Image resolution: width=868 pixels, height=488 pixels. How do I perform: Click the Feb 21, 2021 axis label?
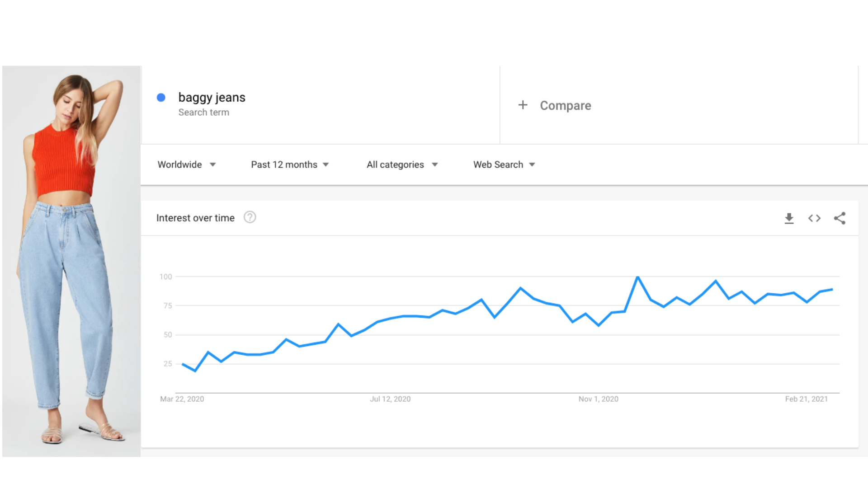click(806, 399)
